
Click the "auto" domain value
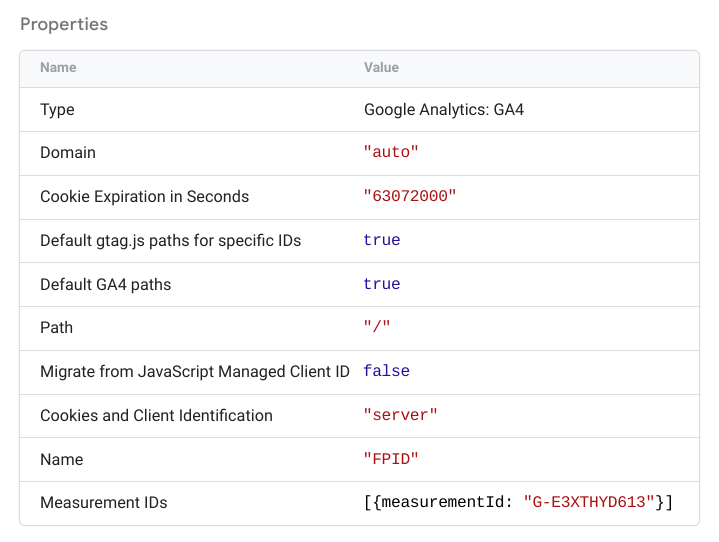coord(391,153)
